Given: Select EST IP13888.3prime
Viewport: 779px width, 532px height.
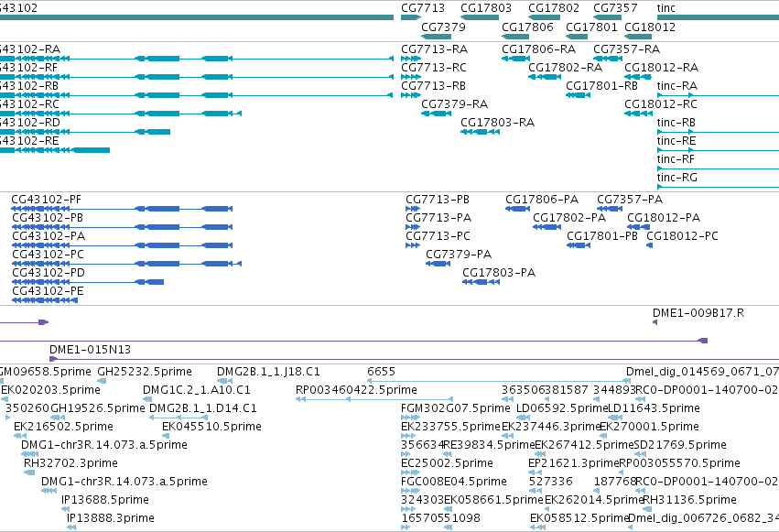Looking at the screenshot, I should tap(71, 527).
